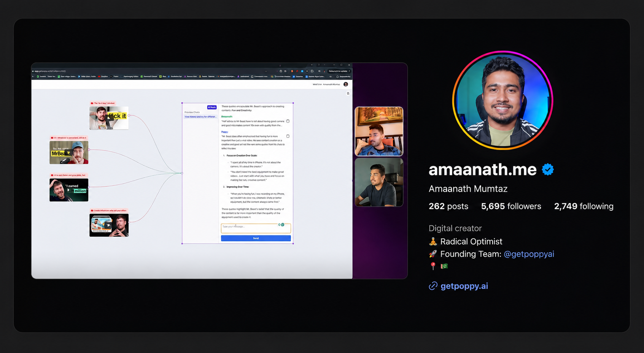The image size is (644, 353).
Task: Click the blue verified badge next to amaanath.me
Action: 548,169
